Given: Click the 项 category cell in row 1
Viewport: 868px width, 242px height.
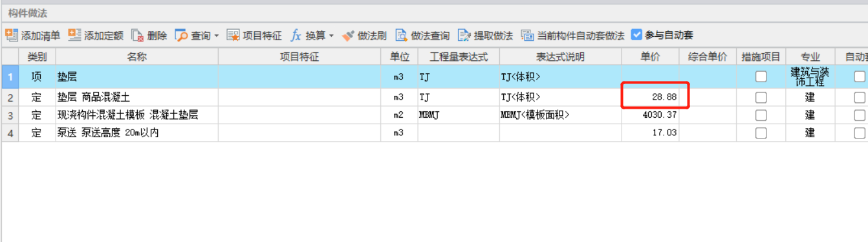Looking at the screenshot, I should (x=37, y=77).
